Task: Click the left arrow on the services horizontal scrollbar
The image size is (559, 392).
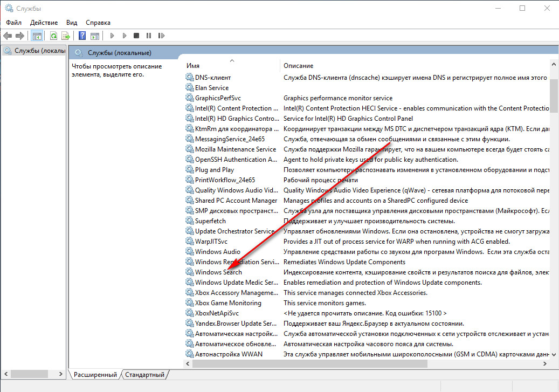Action: coord(188,364)
